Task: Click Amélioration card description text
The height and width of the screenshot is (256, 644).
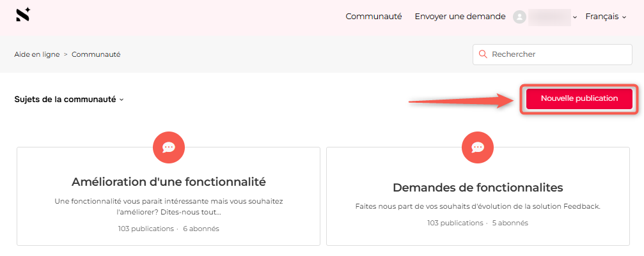Action: (169, 206)
